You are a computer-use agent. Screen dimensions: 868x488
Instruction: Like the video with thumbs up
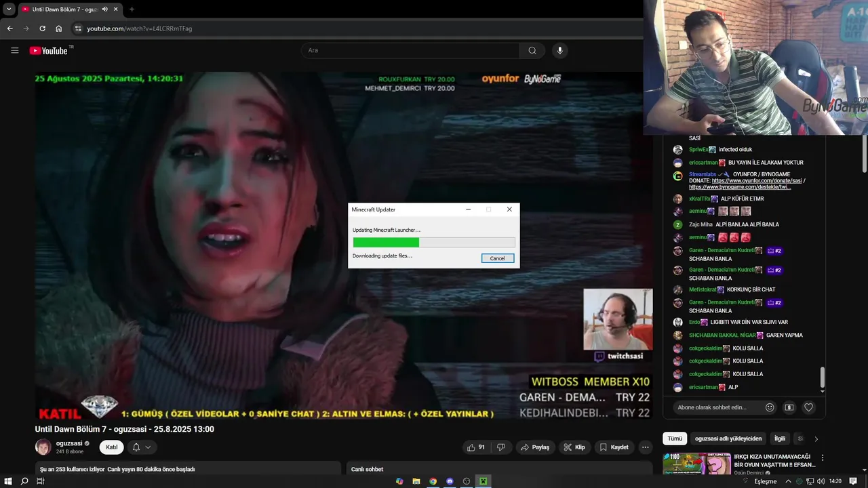click(x=476, y=447)
